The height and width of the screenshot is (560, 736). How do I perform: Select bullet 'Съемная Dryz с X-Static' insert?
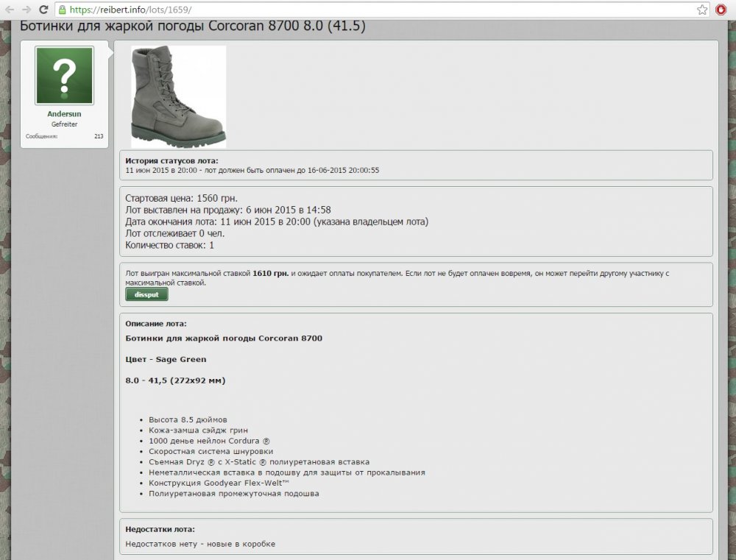pyautogui.click(x=259, y=462)
